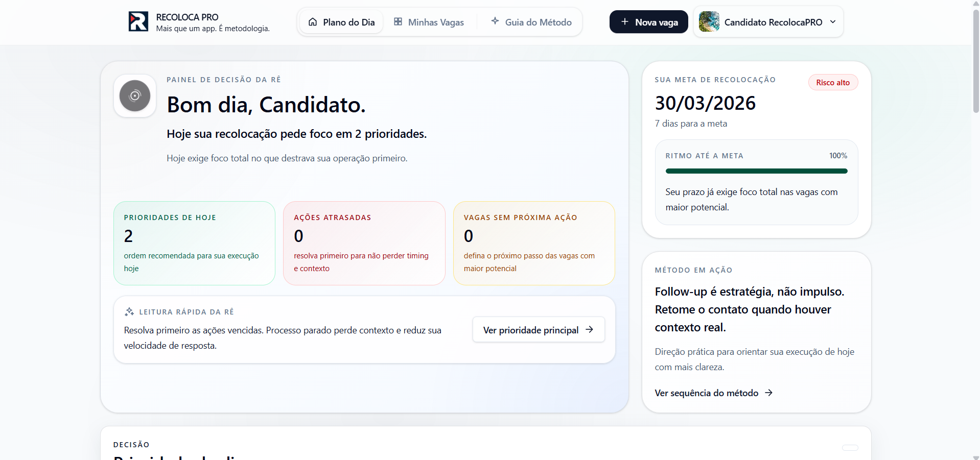Click the Ritmo até a Meta progress bar
Image resolution: width=980 pixels, height=460 pixels.
(756, 171)
